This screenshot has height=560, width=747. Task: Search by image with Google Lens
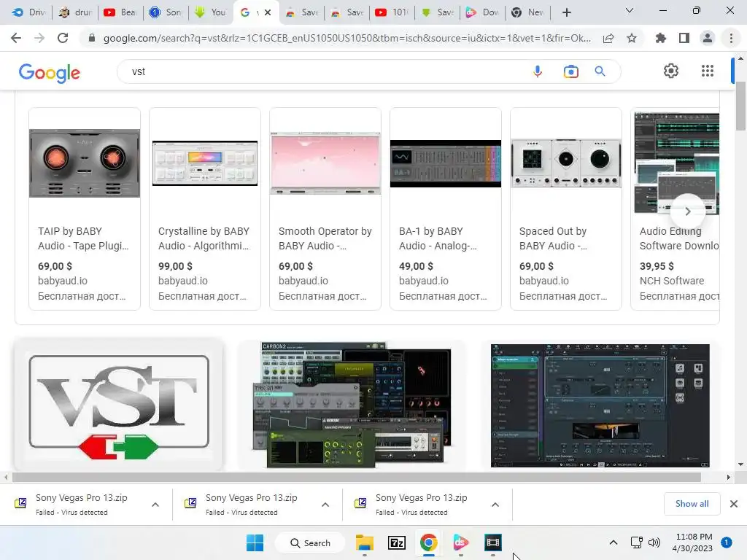(570, 71)
